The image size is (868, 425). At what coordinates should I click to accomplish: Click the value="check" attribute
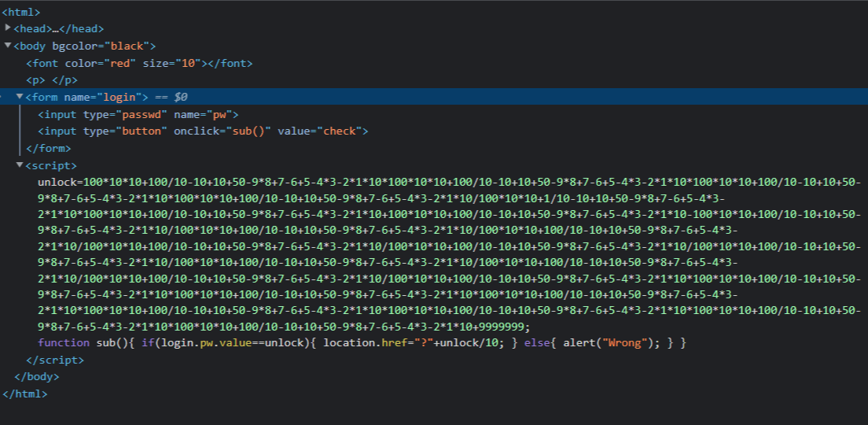322,131
